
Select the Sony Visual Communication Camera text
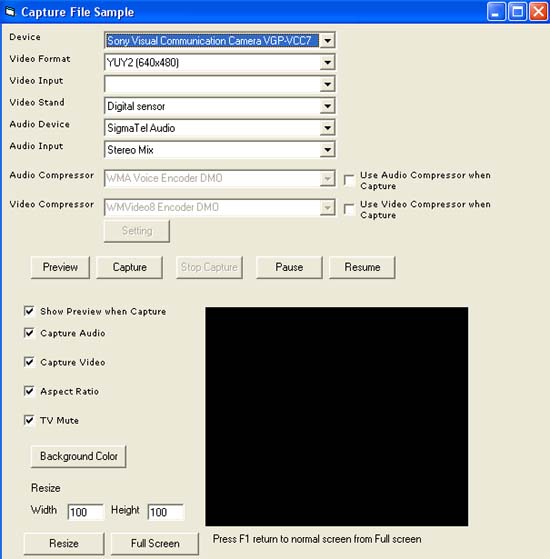point(210,41)
